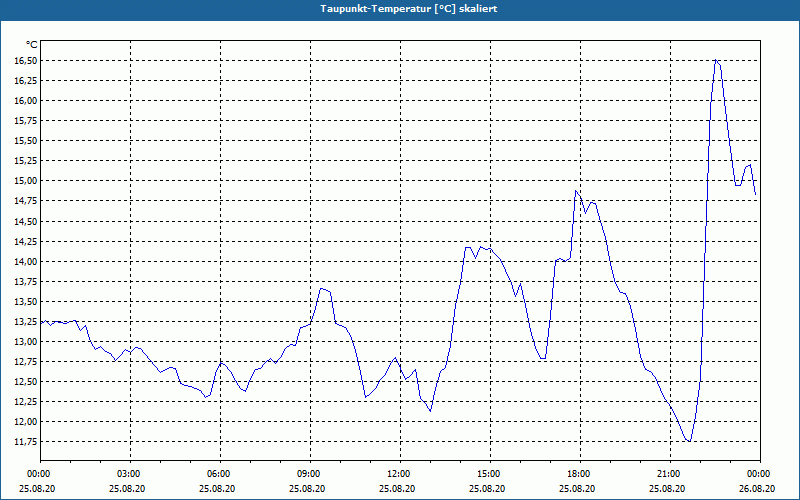This screenshot has width=800, height=500.
Task: Click the 03:00 time label
Action: click(127, 474)
